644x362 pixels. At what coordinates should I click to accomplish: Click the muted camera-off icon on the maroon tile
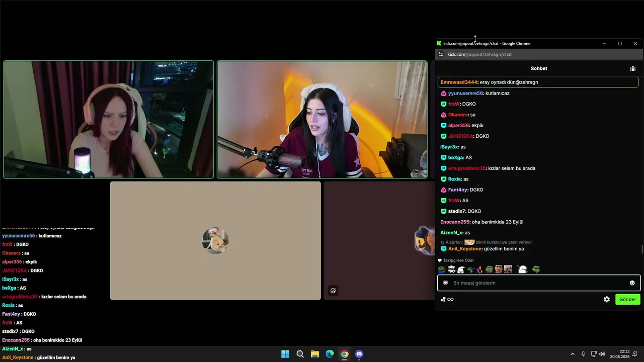point(333,291)
